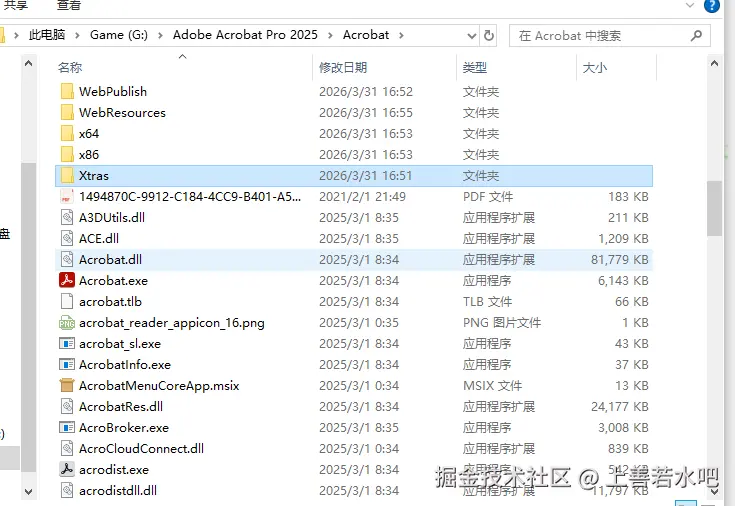Select the folder named WebResources
The width and height of the screenshot is (735, 506).
[x=122, y=113]
